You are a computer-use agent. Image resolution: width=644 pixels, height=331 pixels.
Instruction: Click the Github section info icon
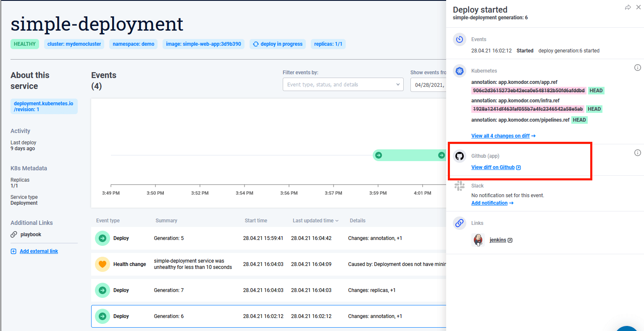[x=637, y=153]
